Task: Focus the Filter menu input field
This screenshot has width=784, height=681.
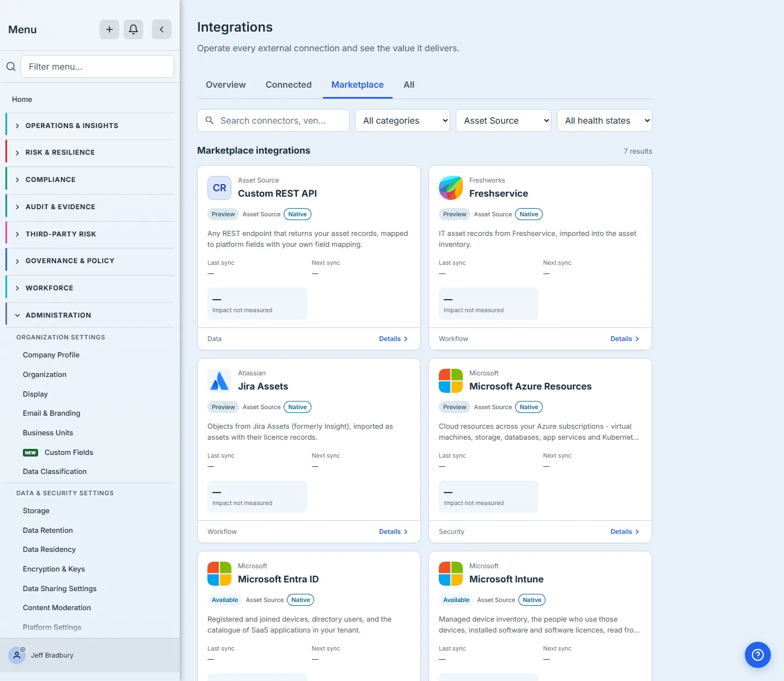Action: (x=97, y=66)
